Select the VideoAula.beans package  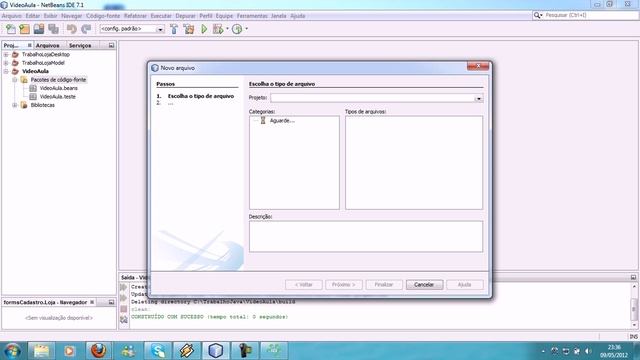pos(59,88)
